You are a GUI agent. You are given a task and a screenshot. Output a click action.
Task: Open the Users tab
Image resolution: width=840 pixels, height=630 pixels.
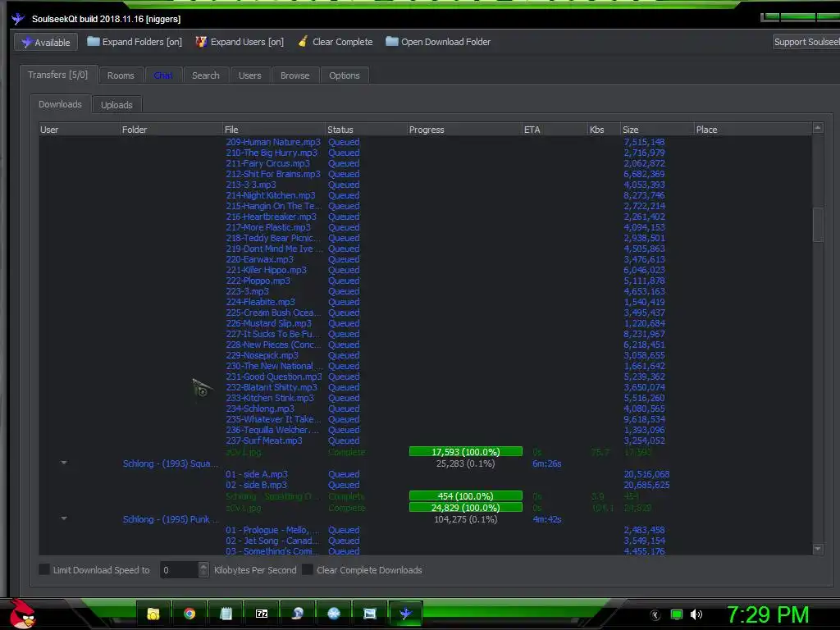(249, 75)
